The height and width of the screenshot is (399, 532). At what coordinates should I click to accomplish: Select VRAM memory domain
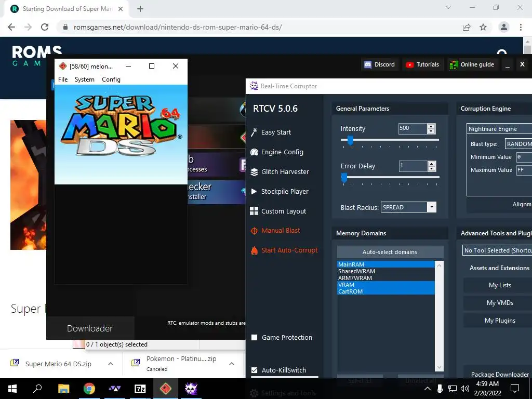click(386, 285)
